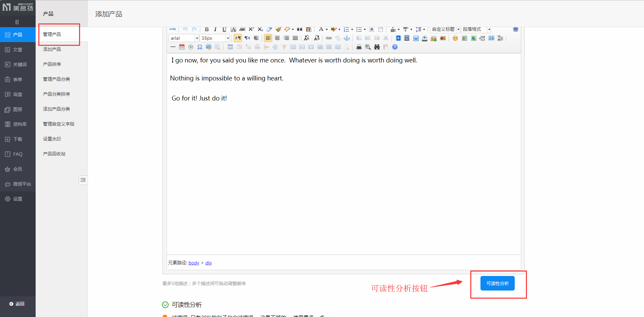Image resolution: width=644 pixels, height=317 pixels.
Task: Toggle bold formatting in the editor
Action: click(x=207, y=30)
